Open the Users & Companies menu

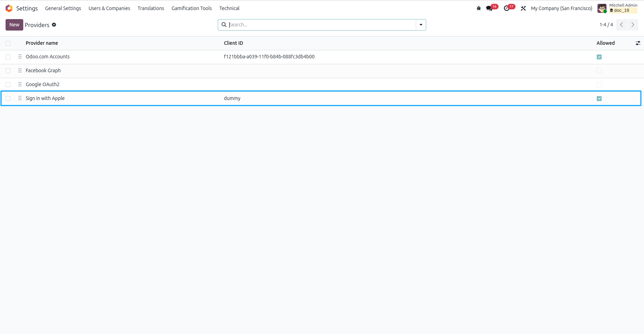tap(109, 8)
